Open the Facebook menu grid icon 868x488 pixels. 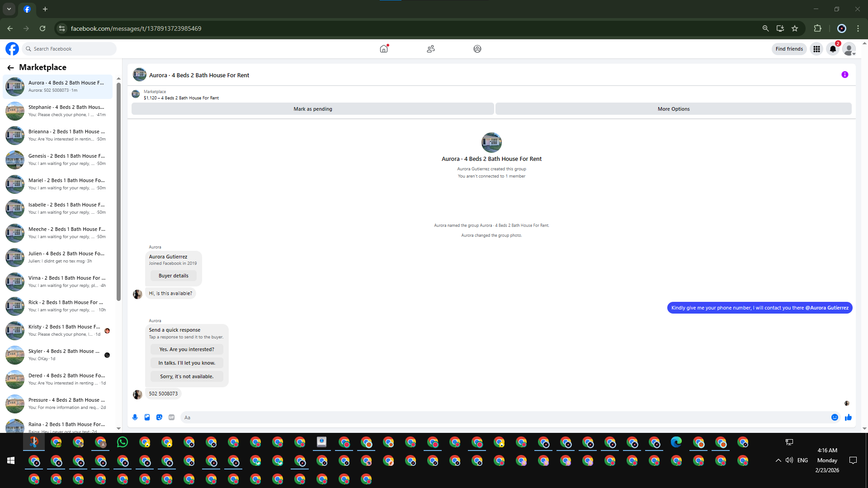pos(816,49)
